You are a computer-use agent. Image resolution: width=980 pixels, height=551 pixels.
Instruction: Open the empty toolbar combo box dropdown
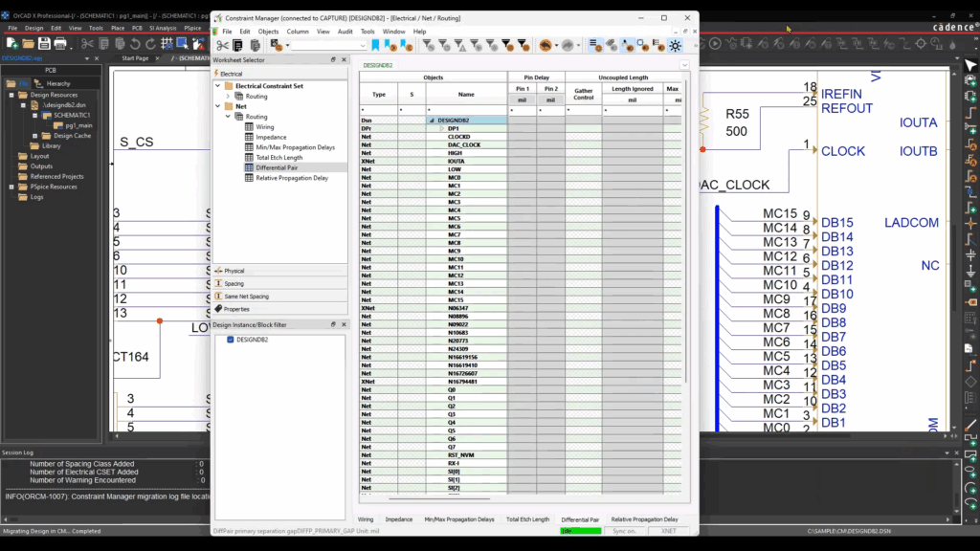(x=363, y=45)
